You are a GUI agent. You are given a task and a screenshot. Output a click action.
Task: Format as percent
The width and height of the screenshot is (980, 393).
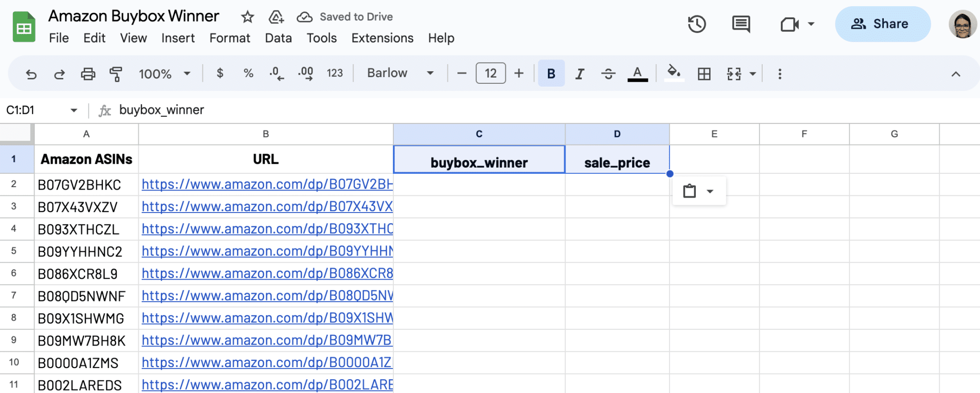[248, 73]
